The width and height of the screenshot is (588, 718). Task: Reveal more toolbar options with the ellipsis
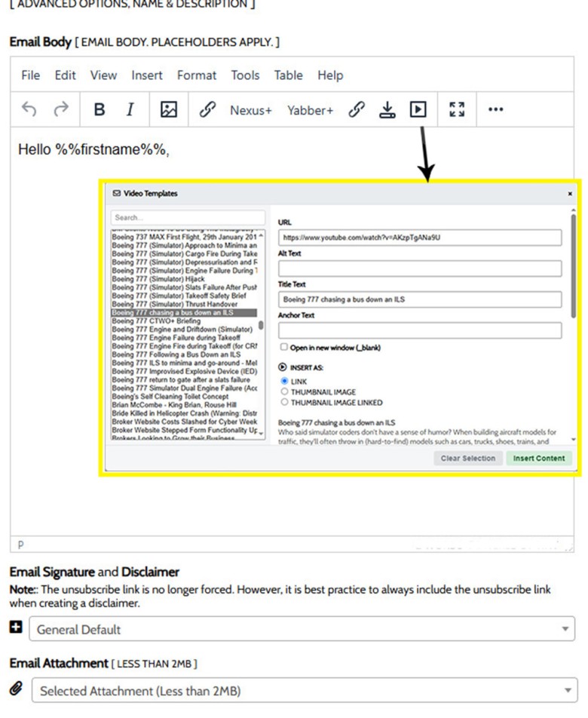(495, 109)
